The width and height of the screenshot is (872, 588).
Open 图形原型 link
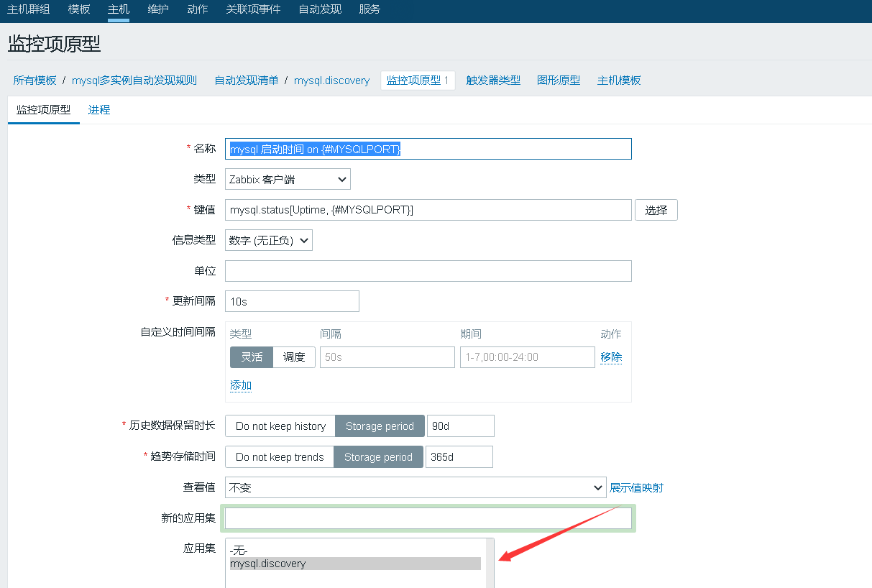(559, 81)
